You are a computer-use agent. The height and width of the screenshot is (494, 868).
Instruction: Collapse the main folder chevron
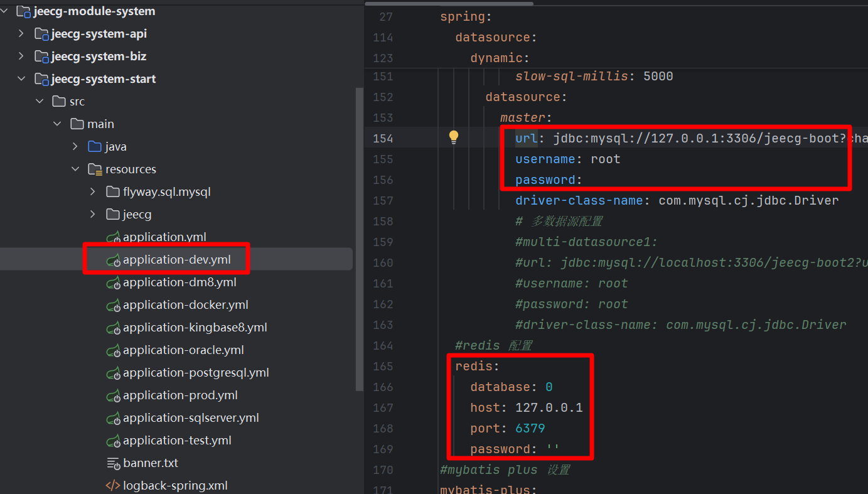tap(58, 124)
